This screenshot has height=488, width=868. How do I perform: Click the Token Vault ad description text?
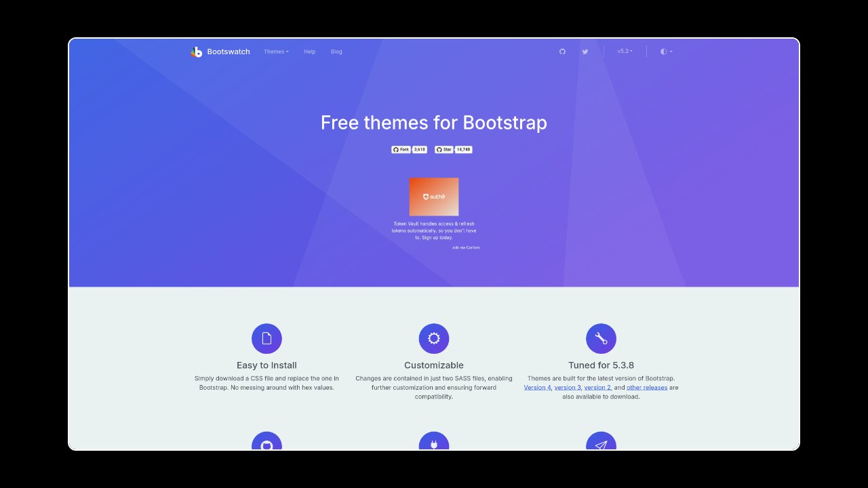tap(434, 230)
